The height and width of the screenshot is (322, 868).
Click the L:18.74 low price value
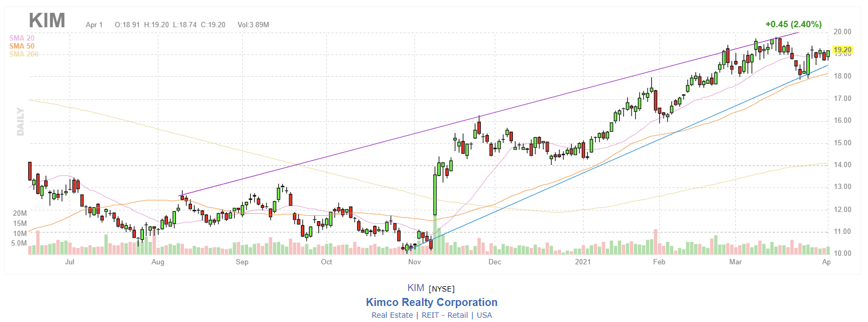tap(185, 25)
